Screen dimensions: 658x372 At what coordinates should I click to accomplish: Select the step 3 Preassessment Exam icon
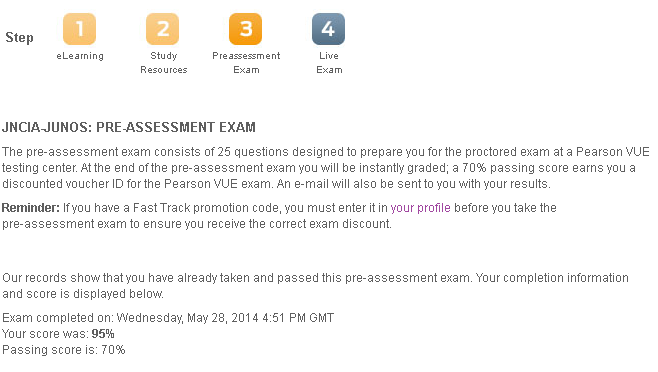245,29
